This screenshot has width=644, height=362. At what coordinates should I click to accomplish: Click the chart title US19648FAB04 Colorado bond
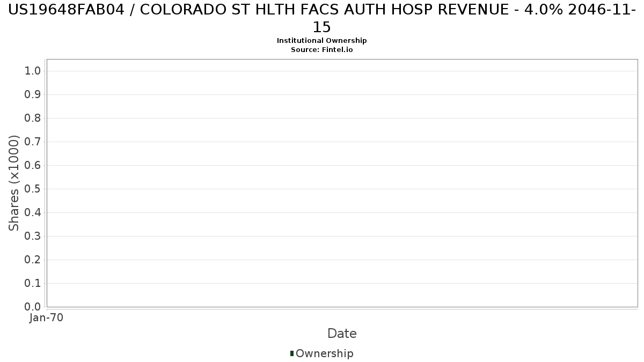click(322, 18)
